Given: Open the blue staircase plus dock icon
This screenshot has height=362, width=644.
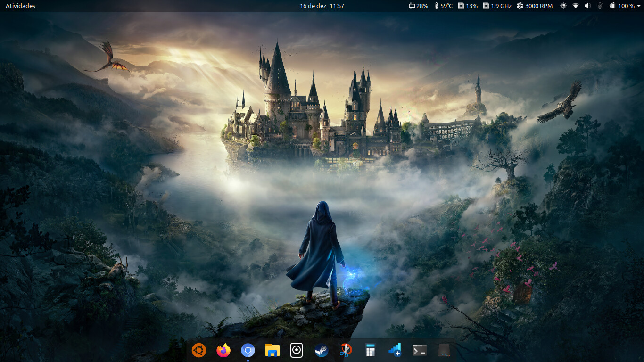Looking at the screenshot, I should (x=395, y=350).
